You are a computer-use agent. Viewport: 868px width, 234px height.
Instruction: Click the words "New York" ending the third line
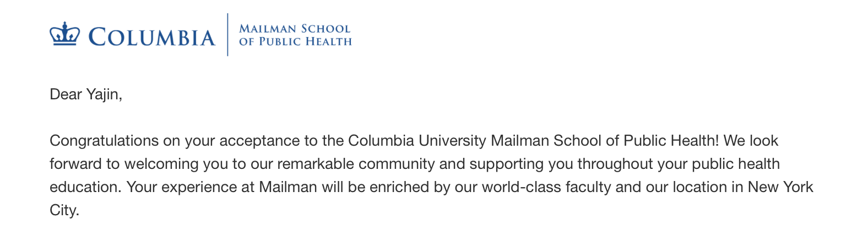tap(780, 187)
